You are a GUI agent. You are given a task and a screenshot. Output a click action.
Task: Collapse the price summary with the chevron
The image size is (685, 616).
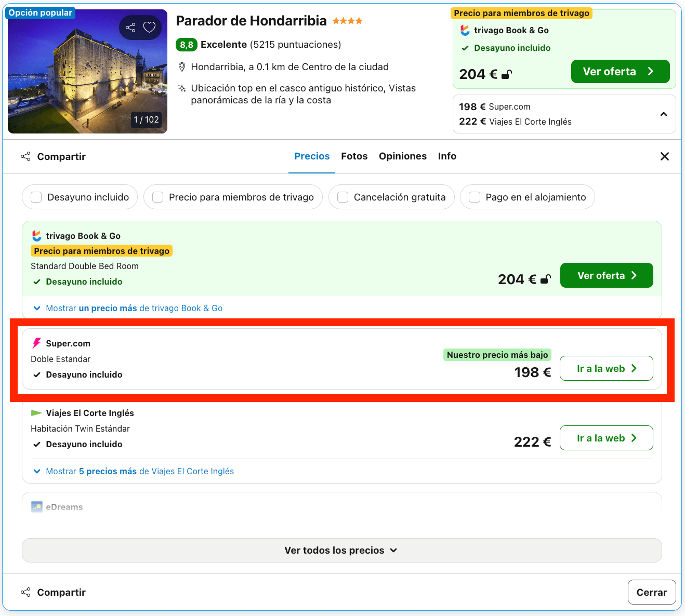pos(664,114)
